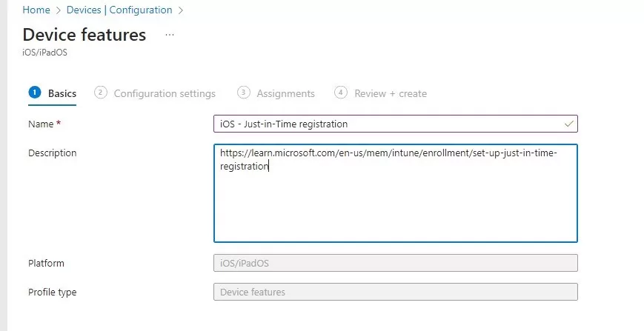
Task: Click the disabled Profile type field
Action: pos(395,292)
